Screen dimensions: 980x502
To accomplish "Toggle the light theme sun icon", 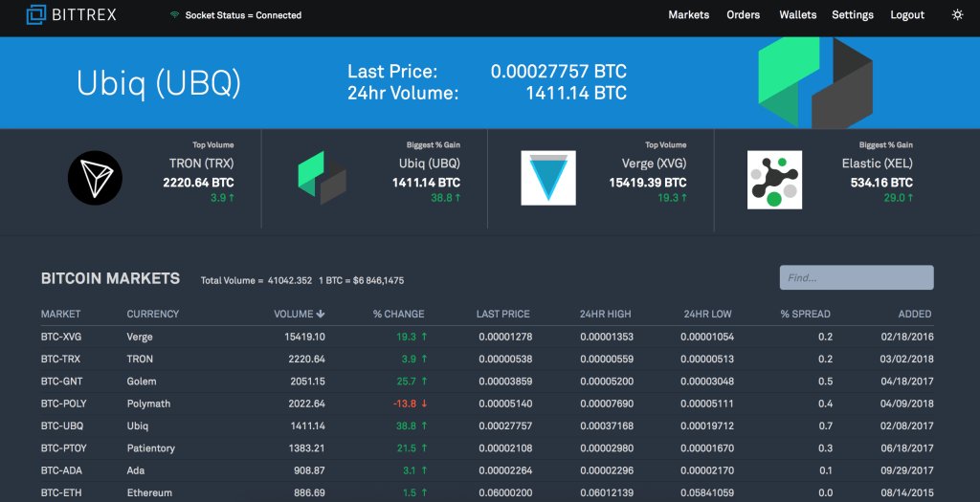I will tap(957, 14).
